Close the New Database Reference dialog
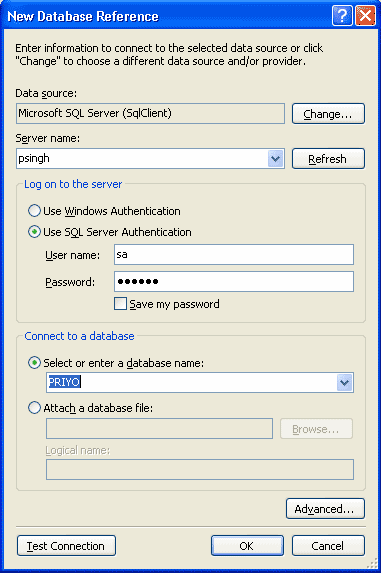 pyautogui.click(x=365, y=16)
